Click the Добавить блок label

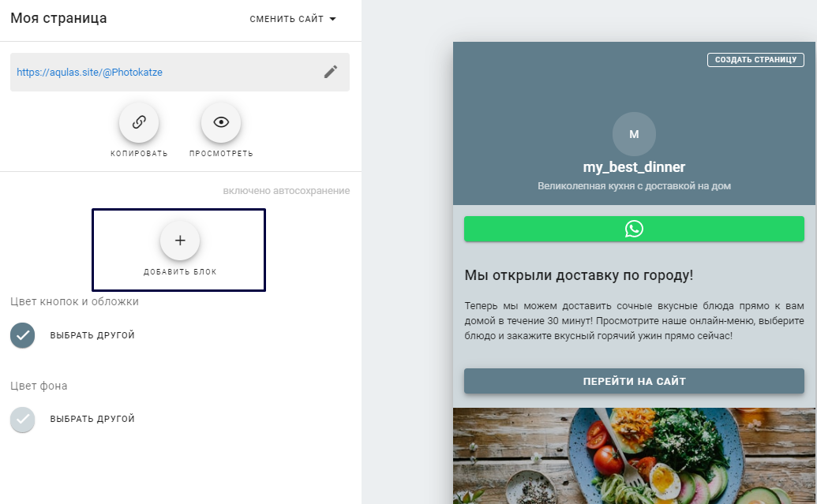[180, 272]
